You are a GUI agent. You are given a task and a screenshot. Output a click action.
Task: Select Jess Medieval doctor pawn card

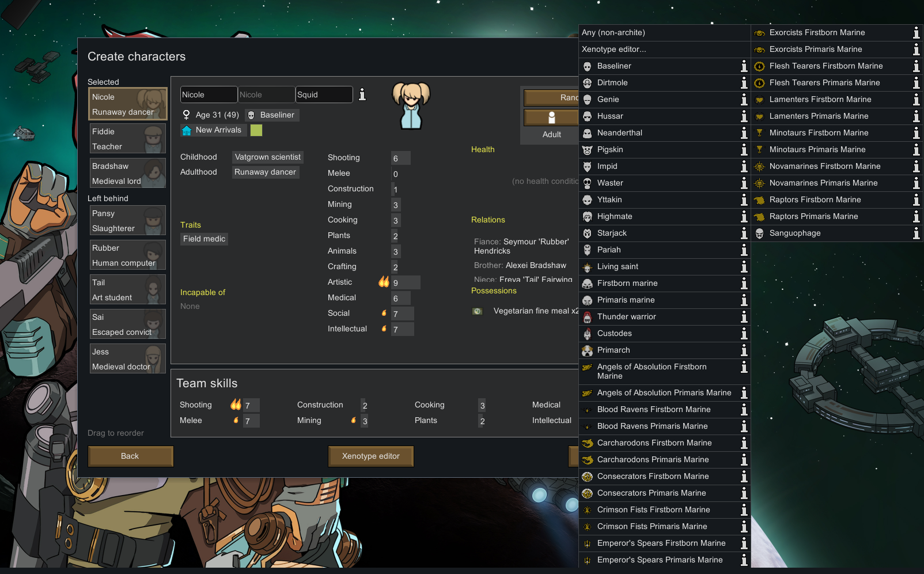(x=128, y=359)
